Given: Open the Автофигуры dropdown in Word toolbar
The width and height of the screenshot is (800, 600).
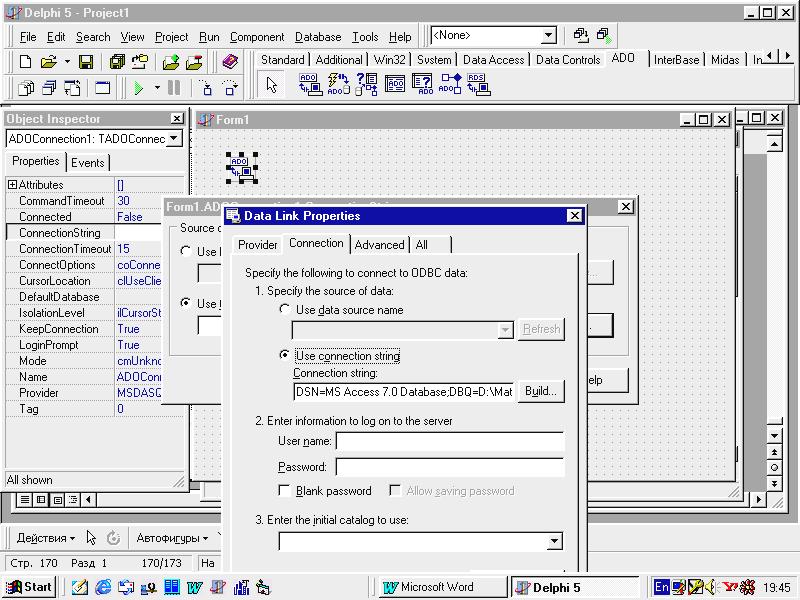Looking at the screenshot, I should coord(172,538).
